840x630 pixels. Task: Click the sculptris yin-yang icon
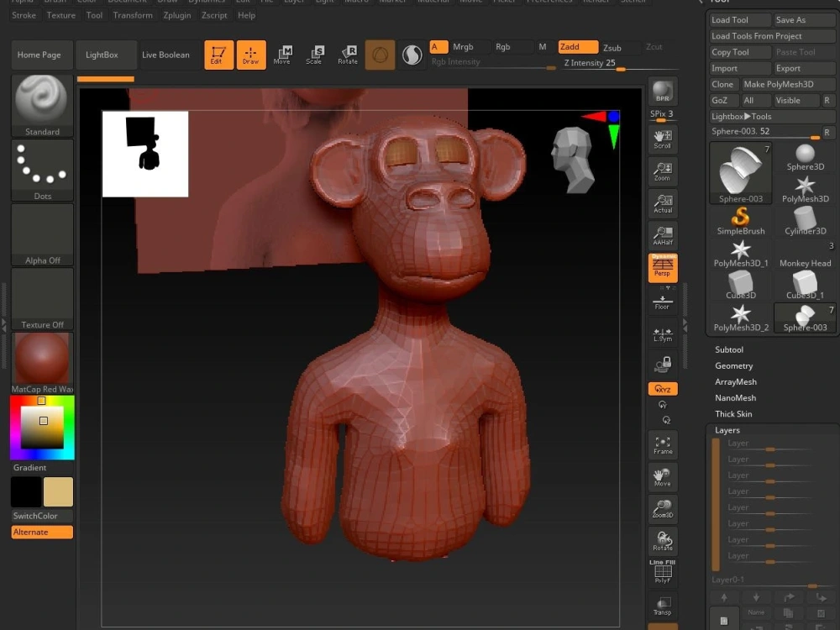412,55
